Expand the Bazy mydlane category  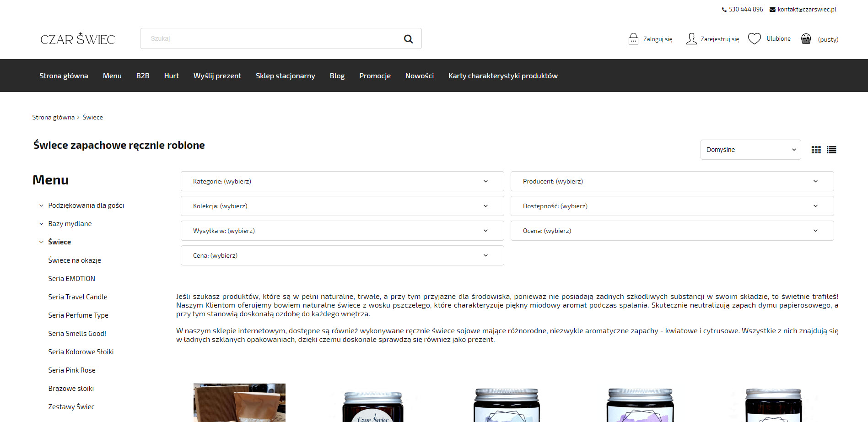pos(41,224)
